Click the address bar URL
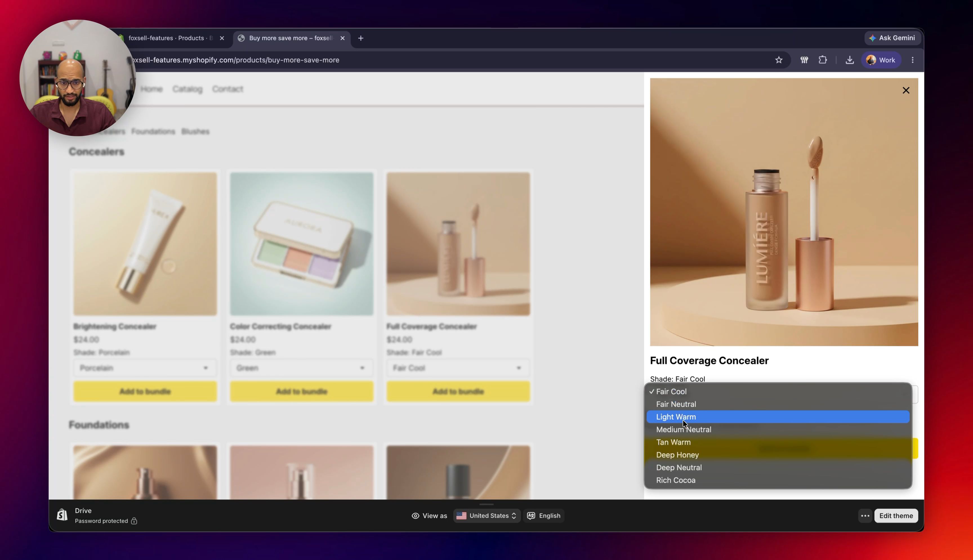Image resolution: width=973 pixels, height=560 pixels. [x=235, y=60]
